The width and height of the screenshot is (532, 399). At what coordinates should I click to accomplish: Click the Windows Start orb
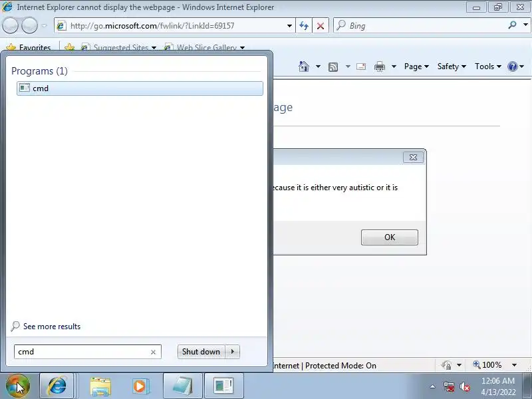click(18, 386)
